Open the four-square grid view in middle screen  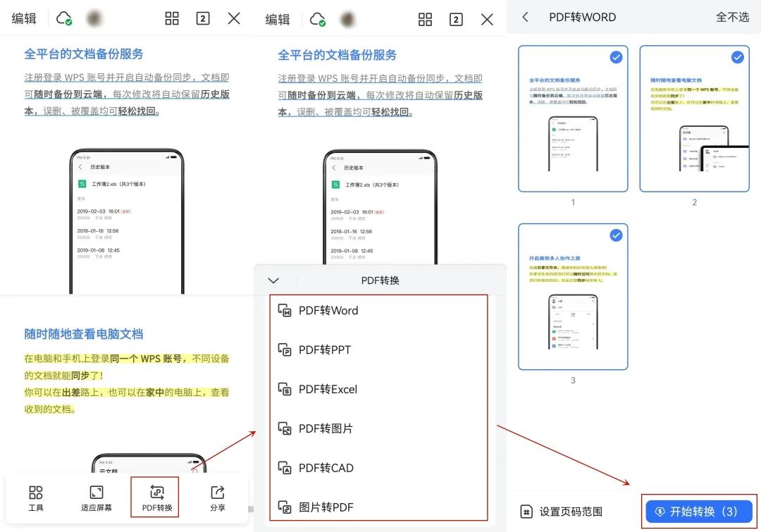(425, 20)
